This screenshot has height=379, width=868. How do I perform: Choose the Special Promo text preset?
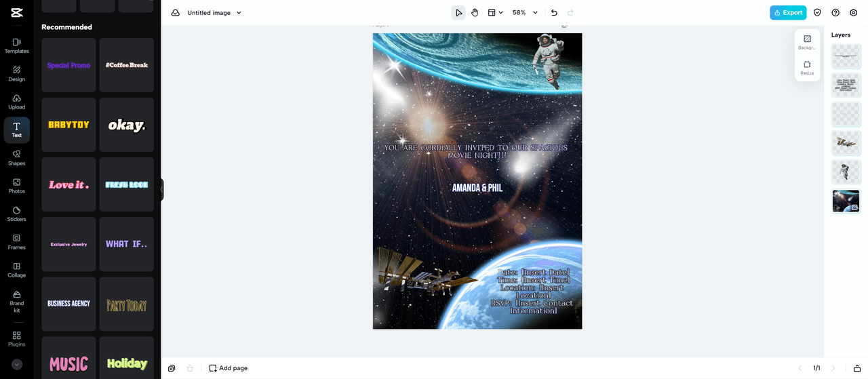[x=68, y=65]
